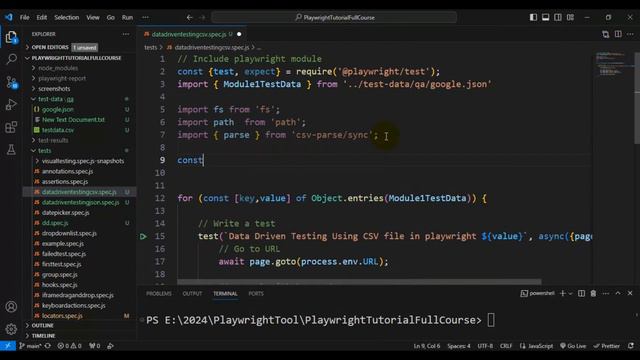Open the Run menu

[x=127, y=18]
